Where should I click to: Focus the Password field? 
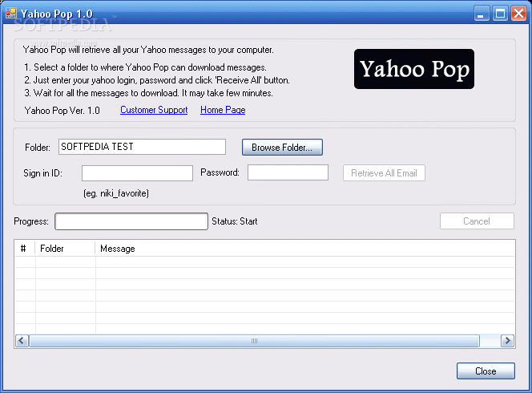tap(288, 172)
